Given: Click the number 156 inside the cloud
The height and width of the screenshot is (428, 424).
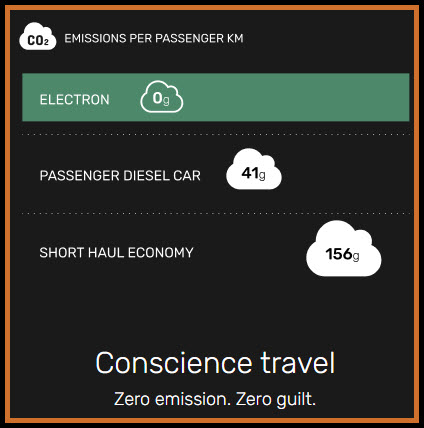Looking at the screenshot, I should pyautogui.click(x=338, y=254).
